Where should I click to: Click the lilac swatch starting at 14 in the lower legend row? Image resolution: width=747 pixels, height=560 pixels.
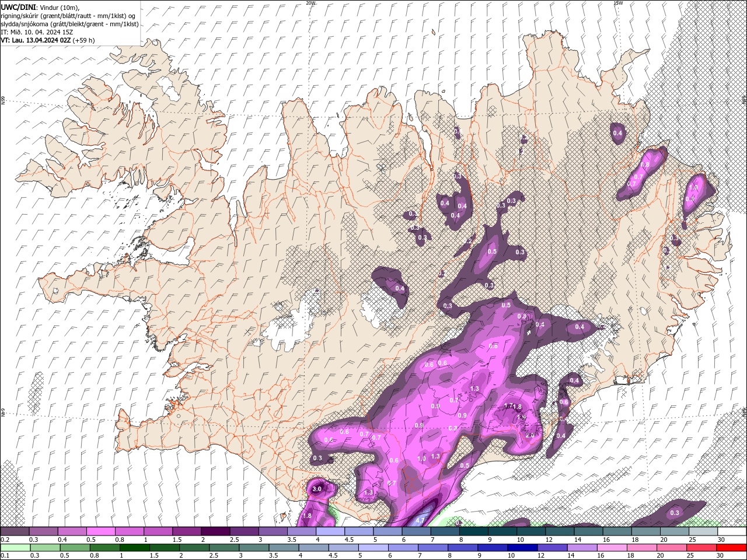click(x=583, y=547)
